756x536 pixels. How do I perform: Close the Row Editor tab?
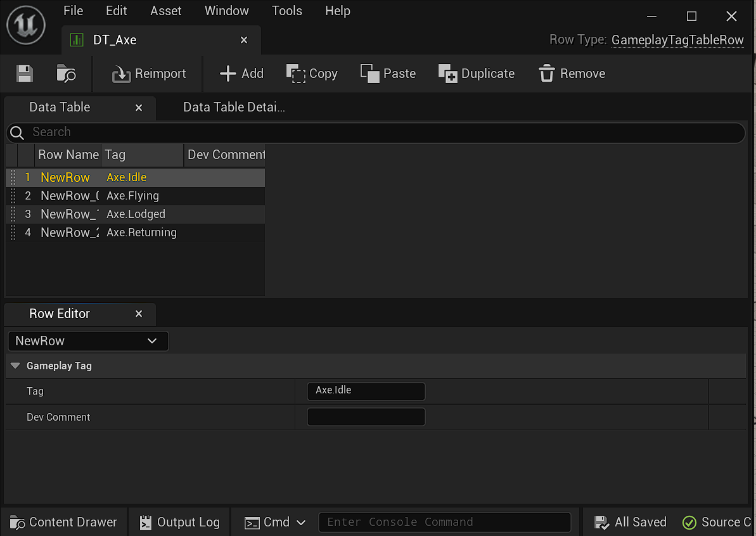(139, 314)
